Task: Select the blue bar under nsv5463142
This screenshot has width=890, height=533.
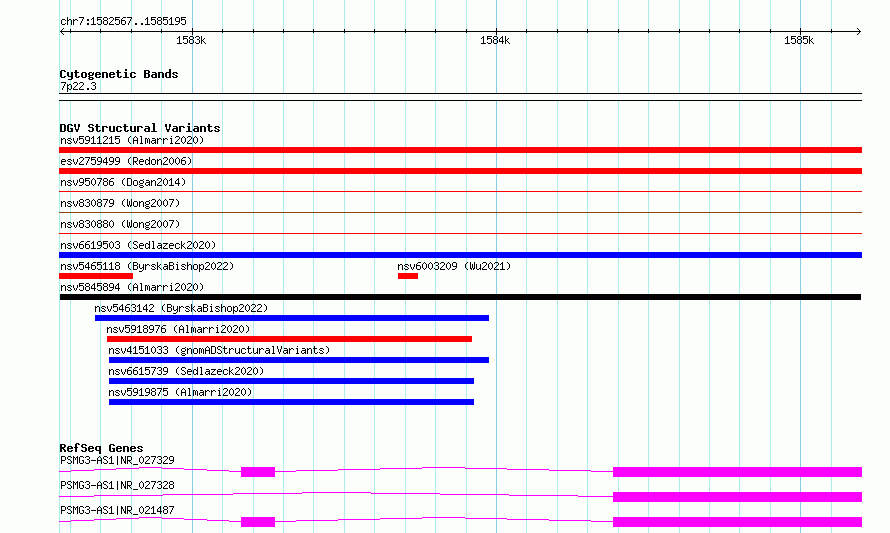Action: pos(292,318)
